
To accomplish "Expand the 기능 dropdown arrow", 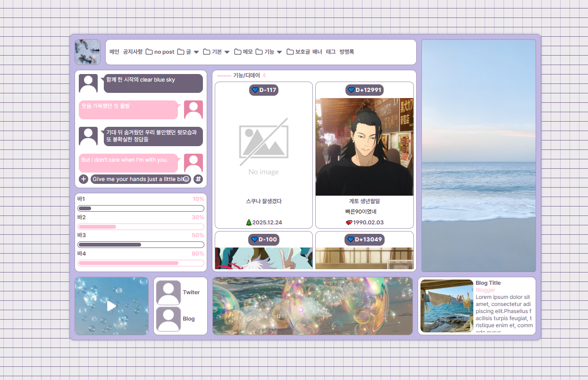I will (x=279, y=52).
